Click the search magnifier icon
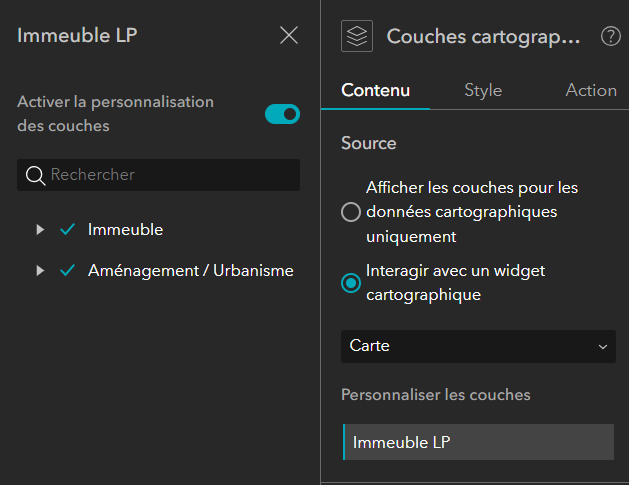The image size is (629, 485). [x=35, y=175]
